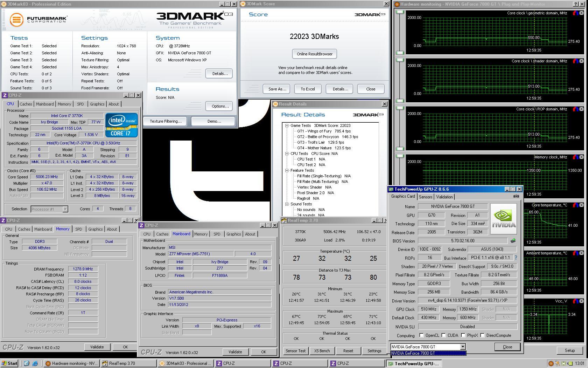Select GT1 - Wings of Fury result row
The width and height of the screenshot is (588, 368).
coord(324,131)
